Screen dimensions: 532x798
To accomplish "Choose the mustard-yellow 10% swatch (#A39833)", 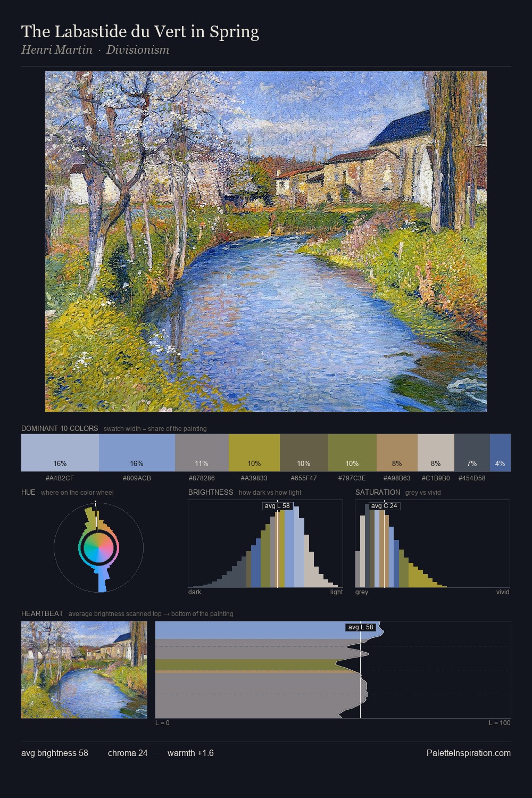I will 254,453.
